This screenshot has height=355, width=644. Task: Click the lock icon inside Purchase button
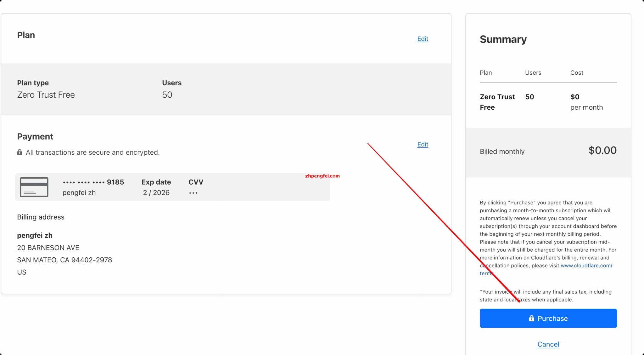(x=531, y=318)
